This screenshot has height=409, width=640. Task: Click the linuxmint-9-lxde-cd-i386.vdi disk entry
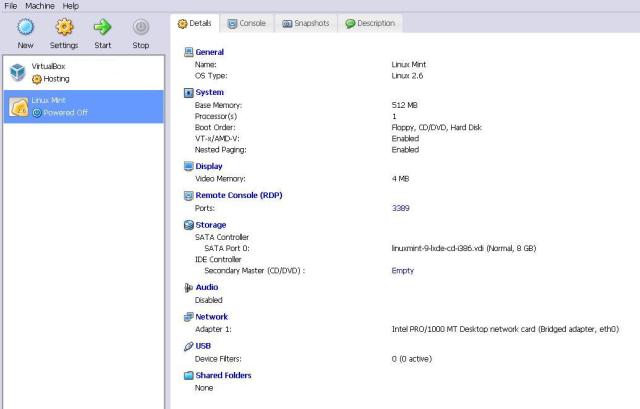pos(464,249)
